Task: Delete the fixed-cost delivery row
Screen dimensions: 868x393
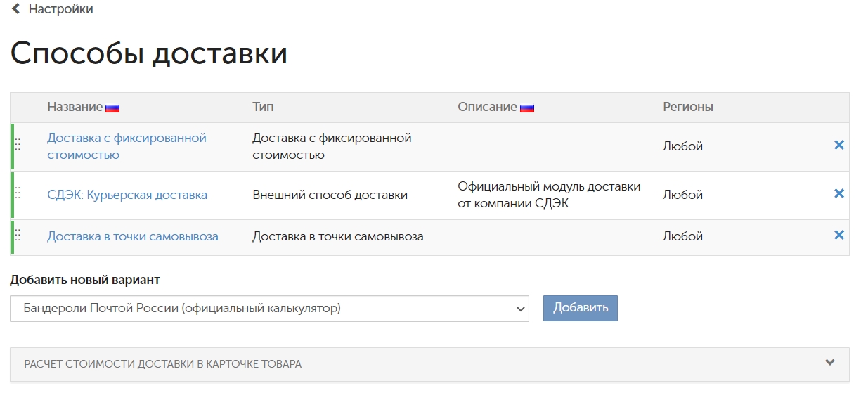Action: (838, 145)
